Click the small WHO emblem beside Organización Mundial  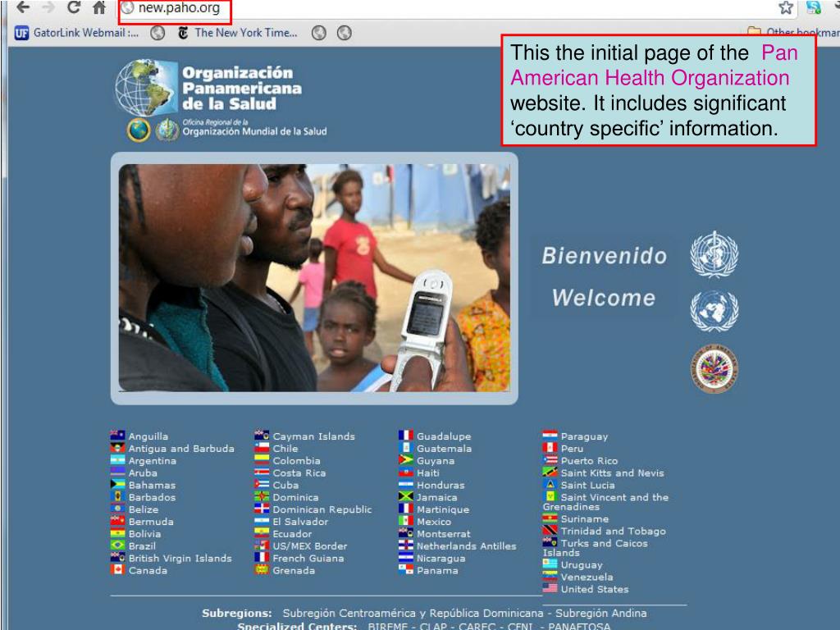pyautogui.click(x=167, y=130)
